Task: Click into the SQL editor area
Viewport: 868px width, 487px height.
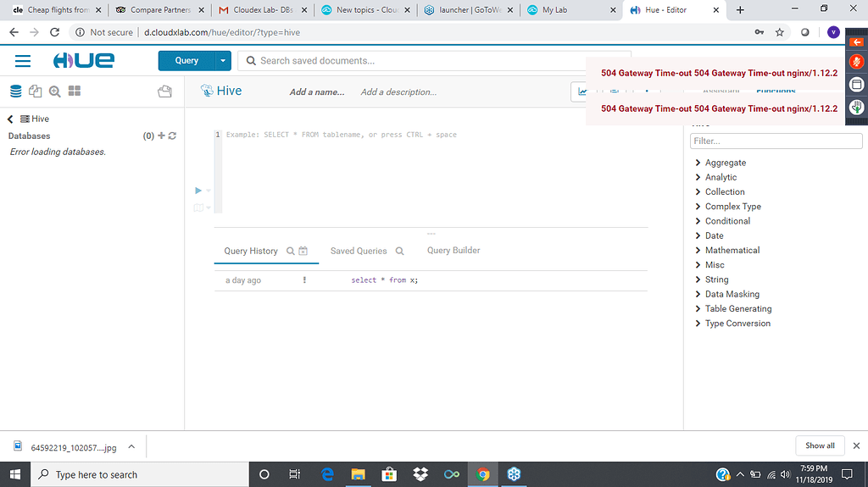Action: point(435,172)
